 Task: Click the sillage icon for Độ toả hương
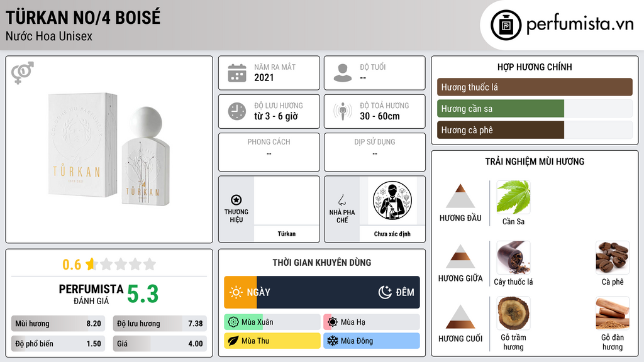pyautogui.click(x=343, y=111)
